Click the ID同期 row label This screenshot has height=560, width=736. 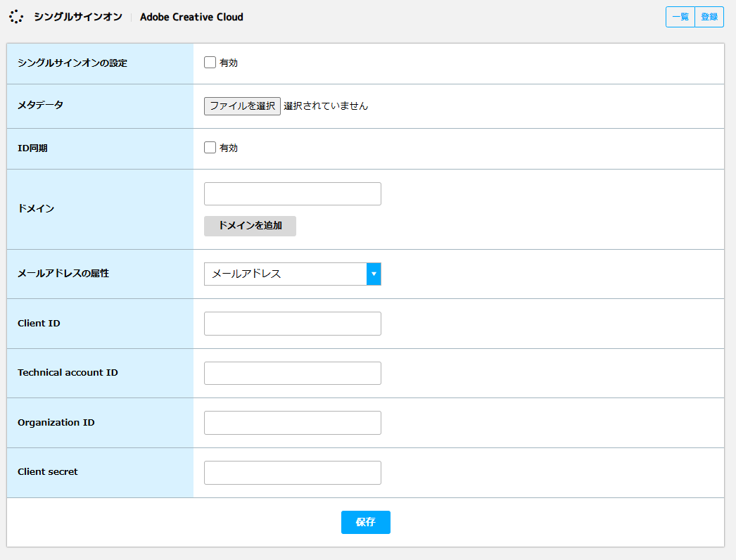(x=32, y=148)
